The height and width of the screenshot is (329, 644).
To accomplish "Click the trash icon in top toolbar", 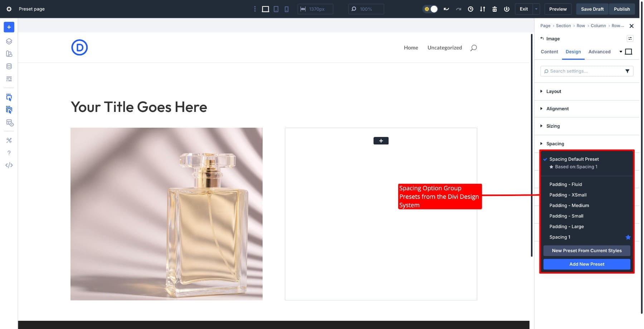I will tap(494, 9).
